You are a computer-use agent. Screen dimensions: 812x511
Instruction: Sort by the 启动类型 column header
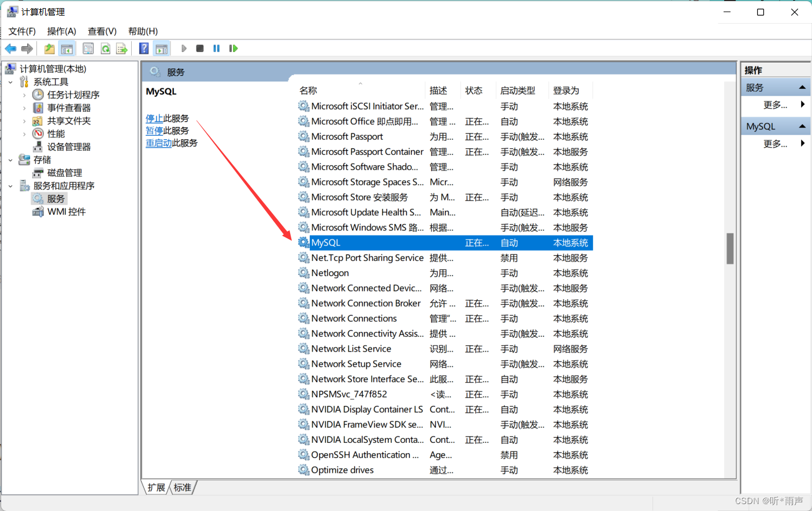pyautogui.click(x=522, y=91)
